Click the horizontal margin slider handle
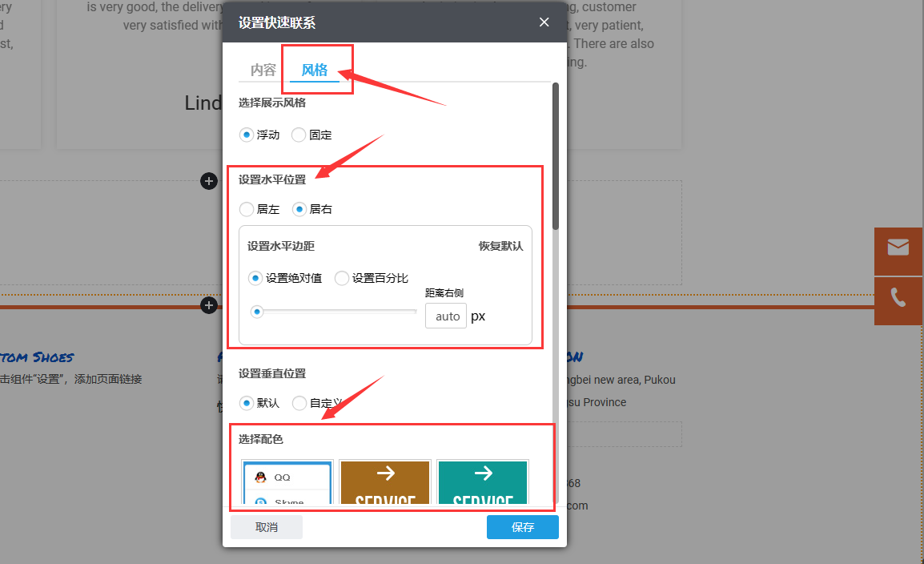Screen dimensions: 924x564 click(x=257, y=311)
